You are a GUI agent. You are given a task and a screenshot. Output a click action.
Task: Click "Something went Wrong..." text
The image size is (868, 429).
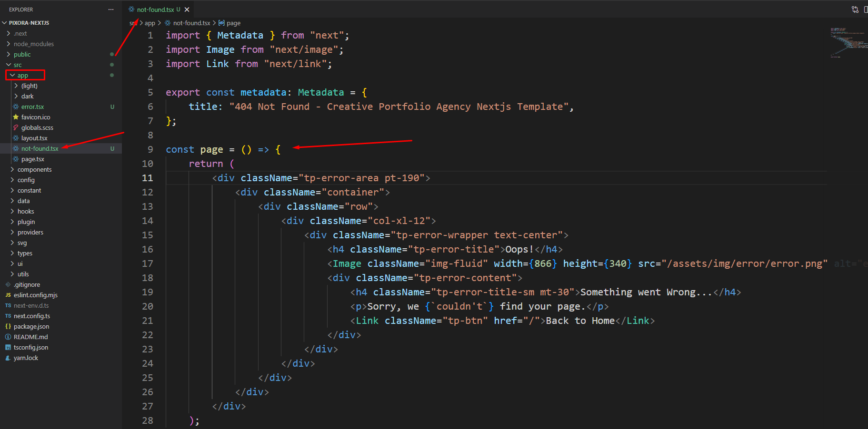pyautogui.click(x=647, y=292)
